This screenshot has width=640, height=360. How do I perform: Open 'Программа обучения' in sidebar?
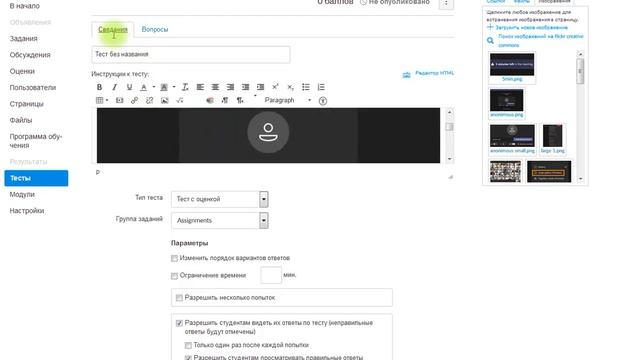36,141
